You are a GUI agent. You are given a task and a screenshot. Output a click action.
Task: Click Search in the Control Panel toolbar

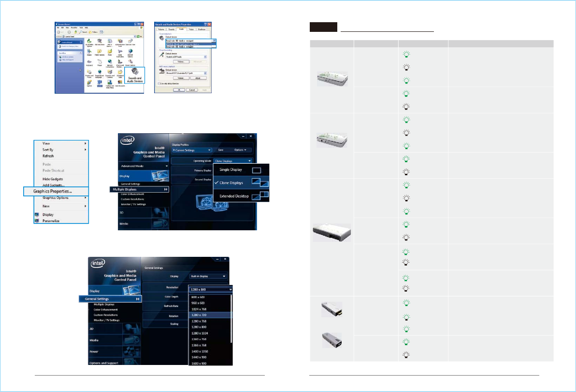[84, 32]
